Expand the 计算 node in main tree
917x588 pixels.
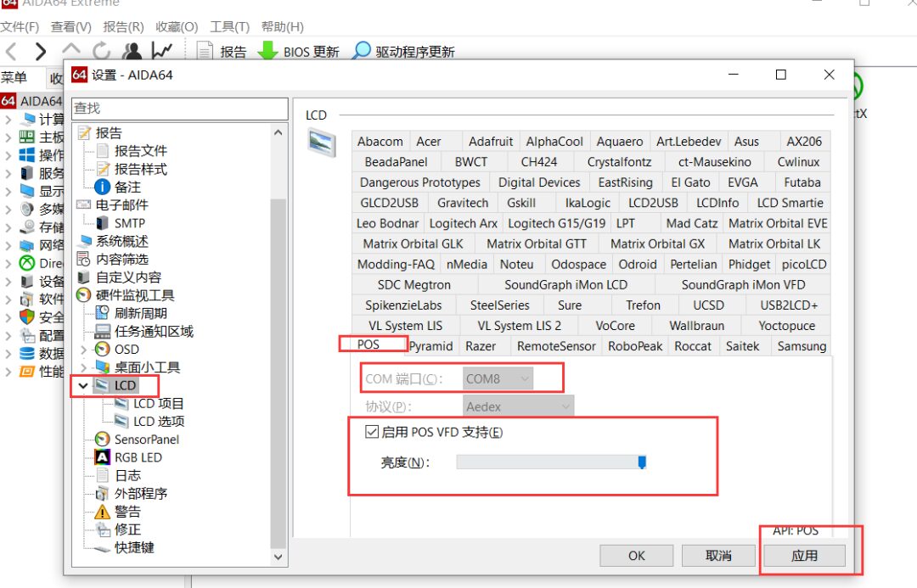[8, 120]
